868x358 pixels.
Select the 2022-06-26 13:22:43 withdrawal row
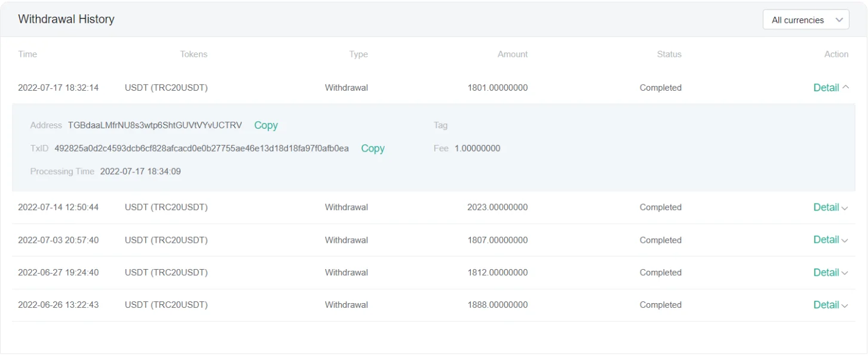(x=58, y=305)
